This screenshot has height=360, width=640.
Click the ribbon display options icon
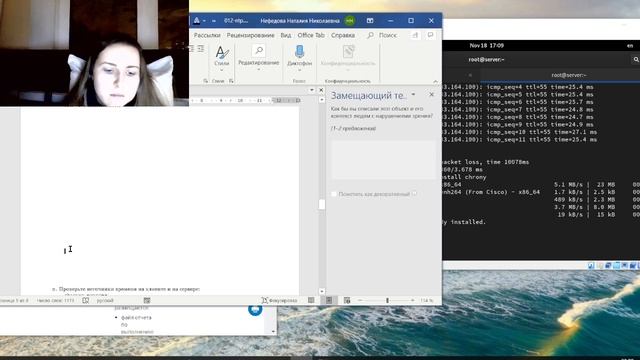pyautogui.click(x=370, y=20)
